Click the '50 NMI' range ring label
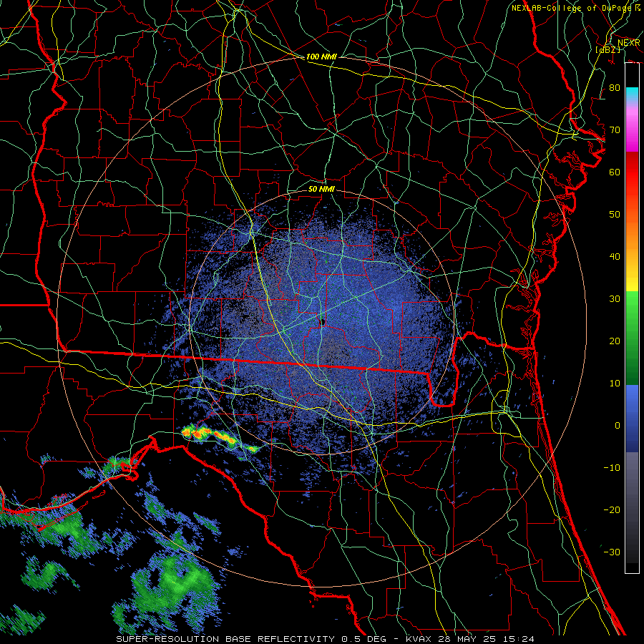The width and height of the screenshot is (644, 644). point(321,189)
